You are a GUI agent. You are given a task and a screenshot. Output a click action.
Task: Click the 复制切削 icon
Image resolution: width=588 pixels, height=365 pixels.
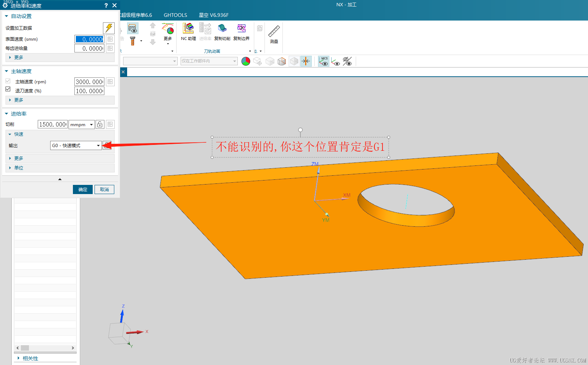point(222,32)
